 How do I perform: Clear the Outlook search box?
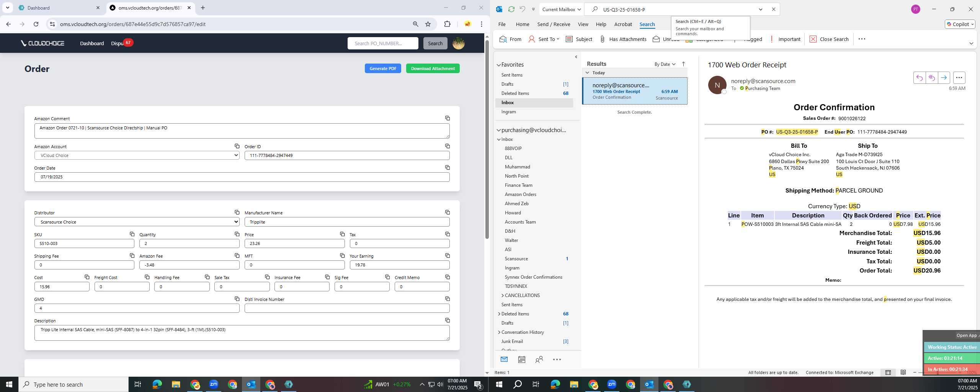[773, 9]
